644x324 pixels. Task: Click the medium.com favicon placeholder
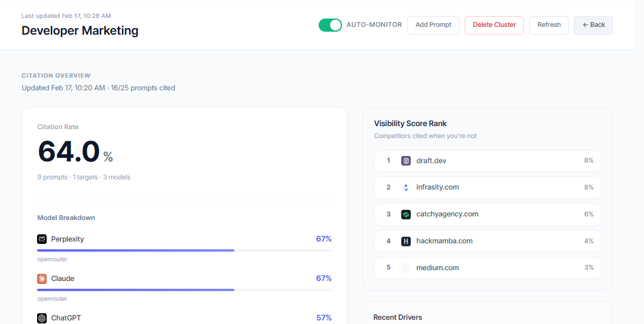406,268
